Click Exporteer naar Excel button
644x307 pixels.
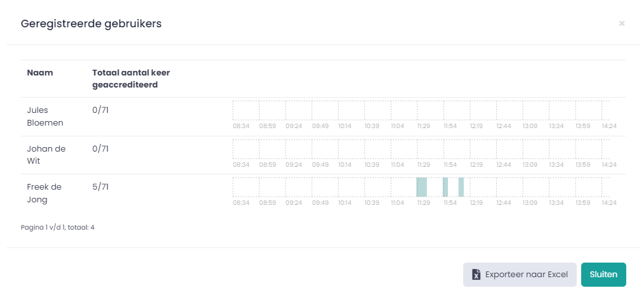click(x=520, y=275)
